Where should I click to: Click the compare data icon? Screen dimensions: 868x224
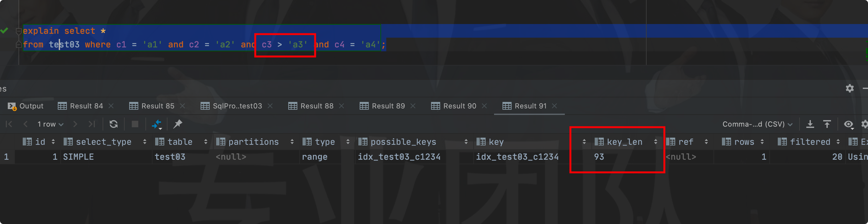point(157,125)
